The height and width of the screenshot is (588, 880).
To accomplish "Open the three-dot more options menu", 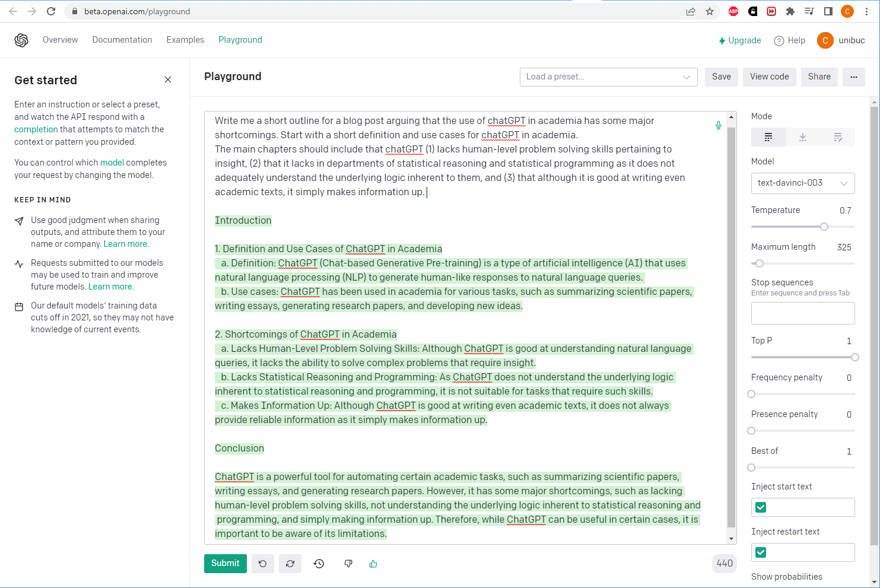I will 853,77.
